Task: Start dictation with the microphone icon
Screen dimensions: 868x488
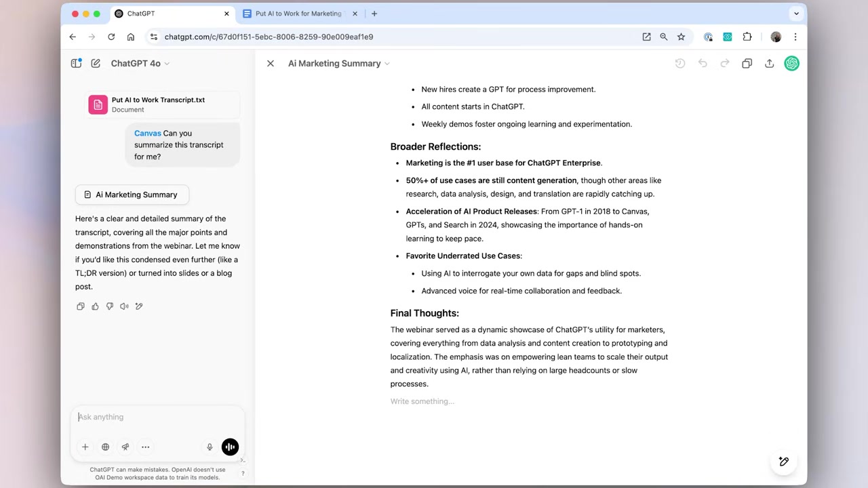Action: click(210, 447)
